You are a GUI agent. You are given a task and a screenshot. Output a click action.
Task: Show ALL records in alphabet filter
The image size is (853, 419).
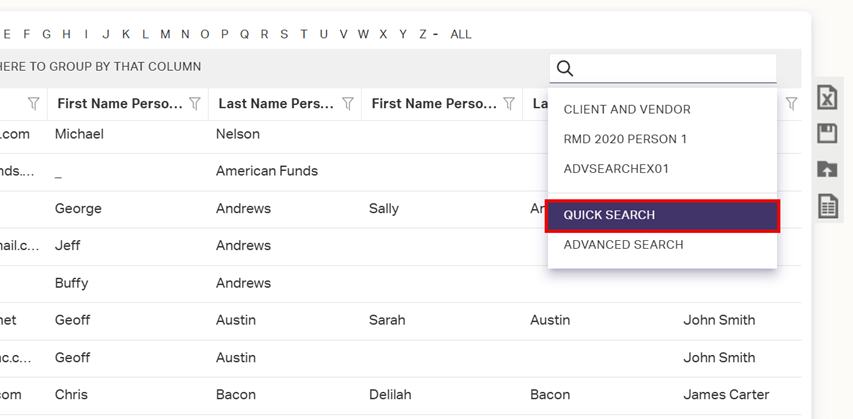pos(461,34)
